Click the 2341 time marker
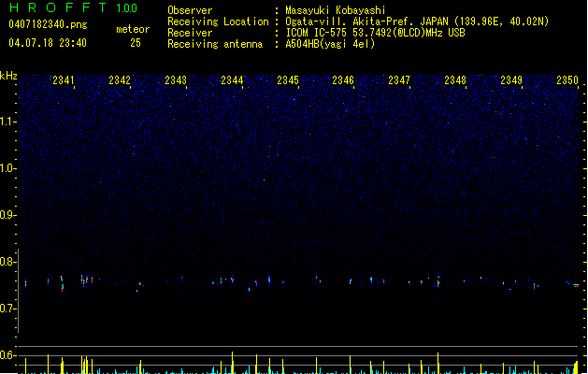The width and height of the screenshot is (588, 374). point(64,80)
